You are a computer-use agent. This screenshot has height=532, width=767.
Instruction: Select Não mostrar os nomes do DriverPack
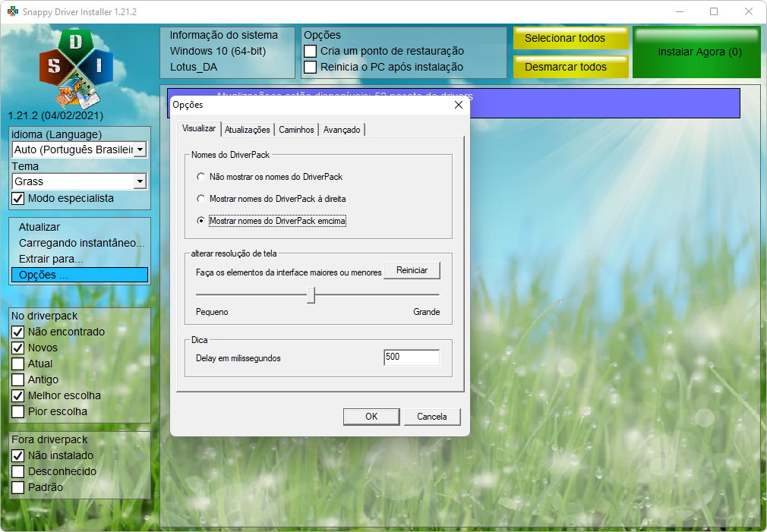pos(200,177)
